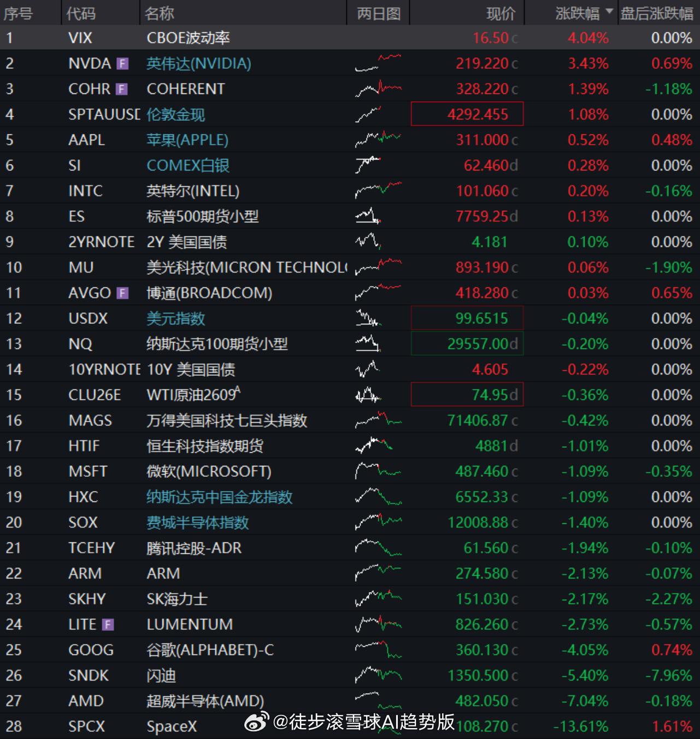Open 费城半导体指数 link
This screenshot has height=739, width=700.
(198, 522)
